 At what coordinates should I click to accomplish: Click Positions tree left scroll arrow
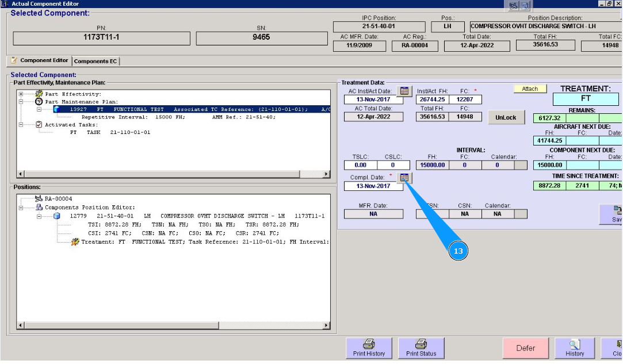pos(21,325)
